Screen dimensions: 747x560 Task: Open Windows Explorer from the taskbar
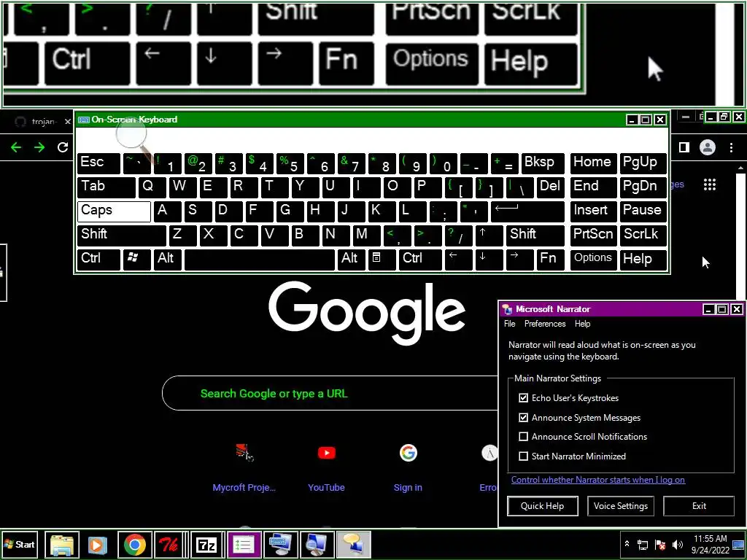[62, 544]
